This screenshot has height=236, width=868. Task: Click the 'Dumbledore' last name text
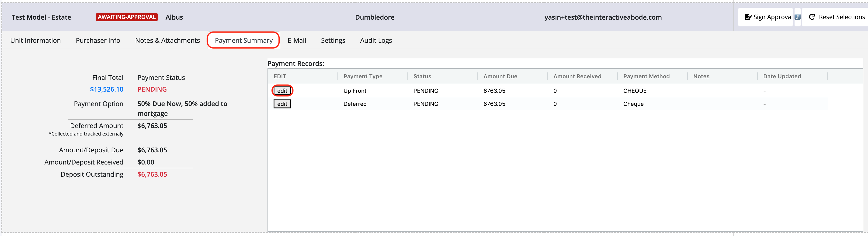tap(375, 17)
